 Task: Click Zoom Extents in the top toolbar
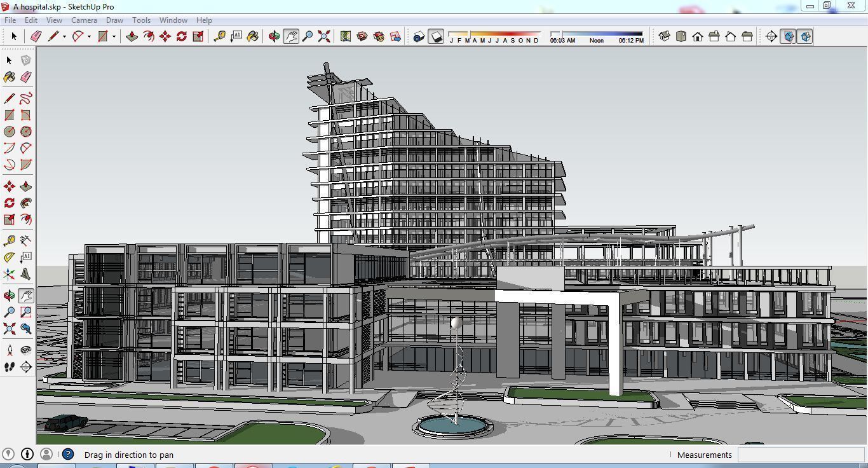[324, 37]
